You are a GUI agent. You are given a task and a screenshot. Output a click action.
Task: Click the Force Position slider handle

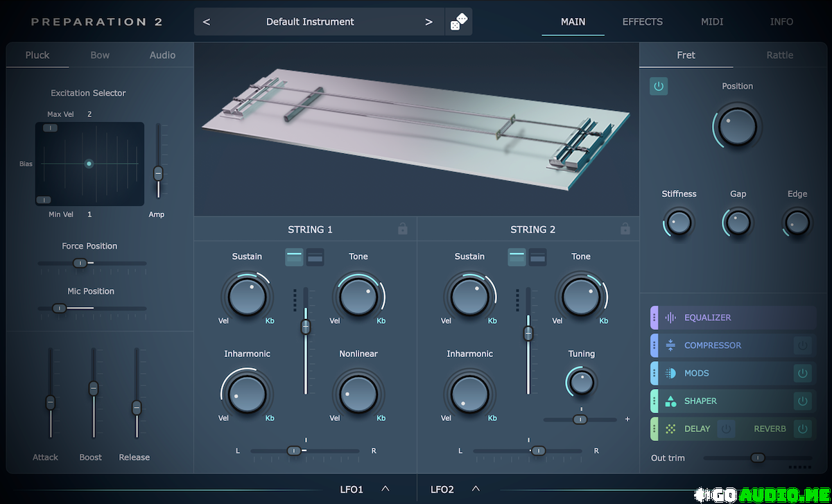tap(80, 263)
